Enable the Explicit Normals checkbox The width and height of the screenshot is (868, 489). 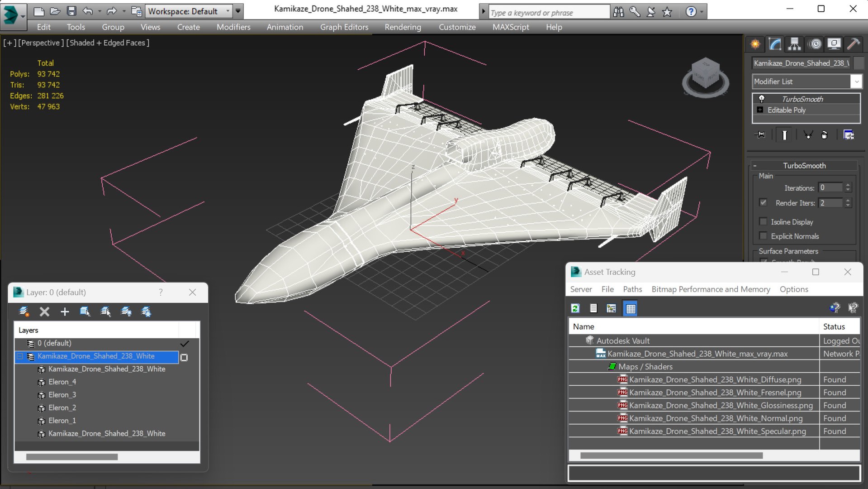(763, 236)
